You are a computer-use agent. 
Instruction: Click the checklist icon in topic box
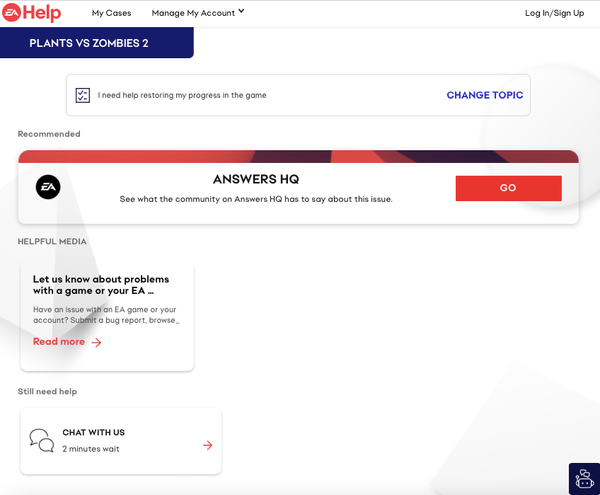click(83, 96)
